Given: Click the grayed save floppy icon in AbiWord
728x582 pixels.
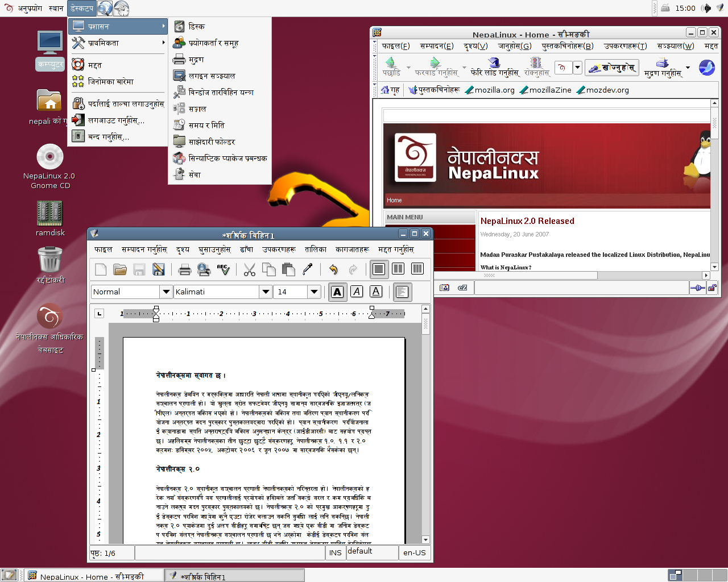Looking at the screenshot, I should (139, 269).
